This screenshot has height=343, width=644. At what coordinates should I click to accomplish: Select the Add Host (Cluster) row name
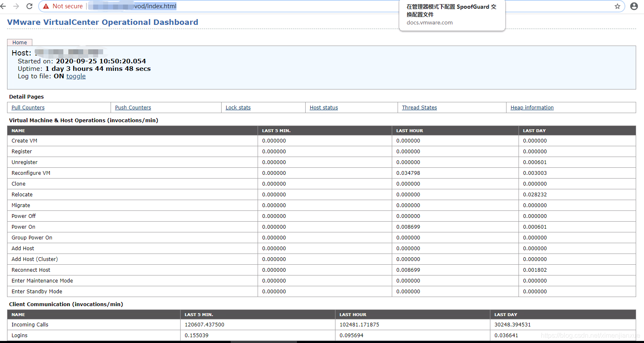(35, 259)
